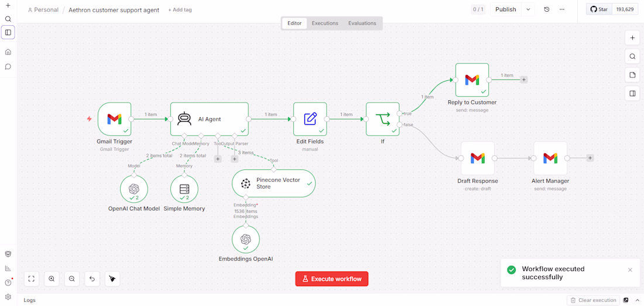Click the GitHub Star button
The height and width of the screenshot is (306, 644).
point(599,9)
